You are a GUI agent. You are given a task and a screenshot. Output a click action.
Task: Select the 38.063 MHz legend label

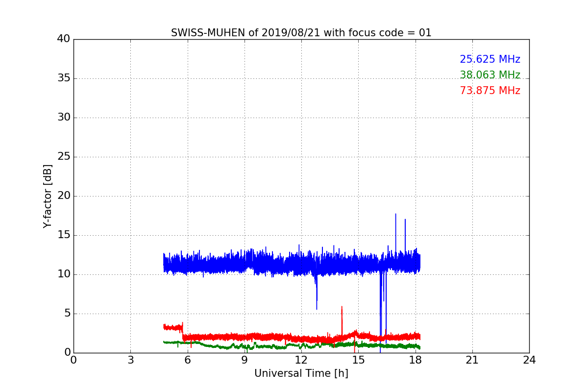point(490,75)
